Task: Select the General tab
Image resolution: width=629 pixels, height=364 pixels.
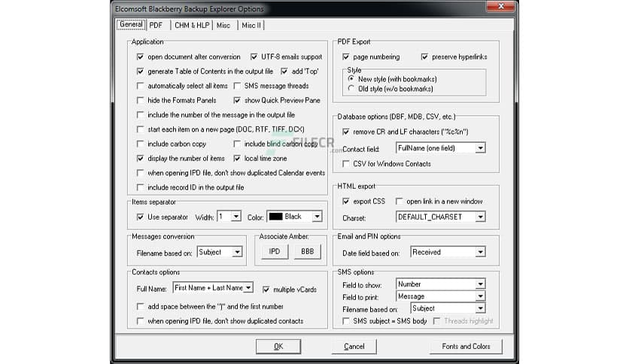Action: point(131,25)
